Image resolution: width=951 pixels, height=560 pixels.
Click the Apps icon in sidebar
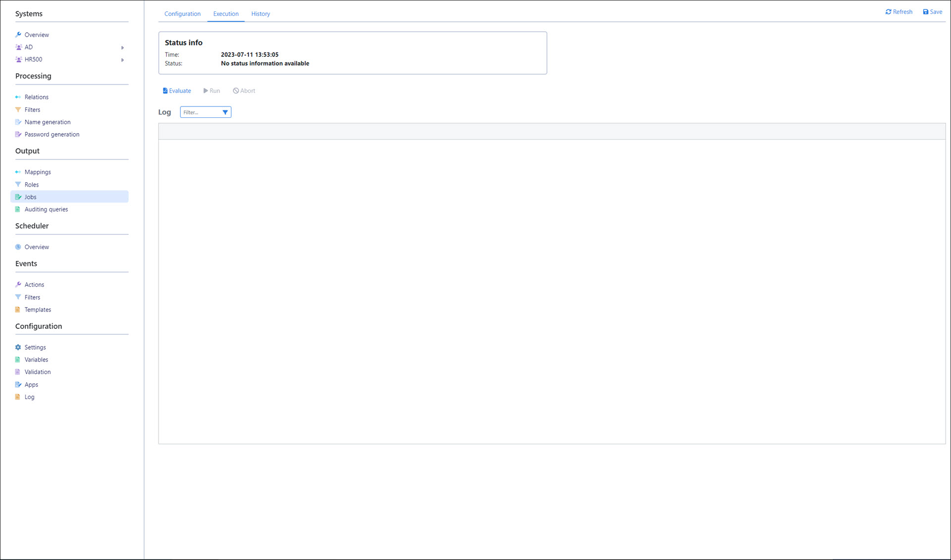pos(18,384)
